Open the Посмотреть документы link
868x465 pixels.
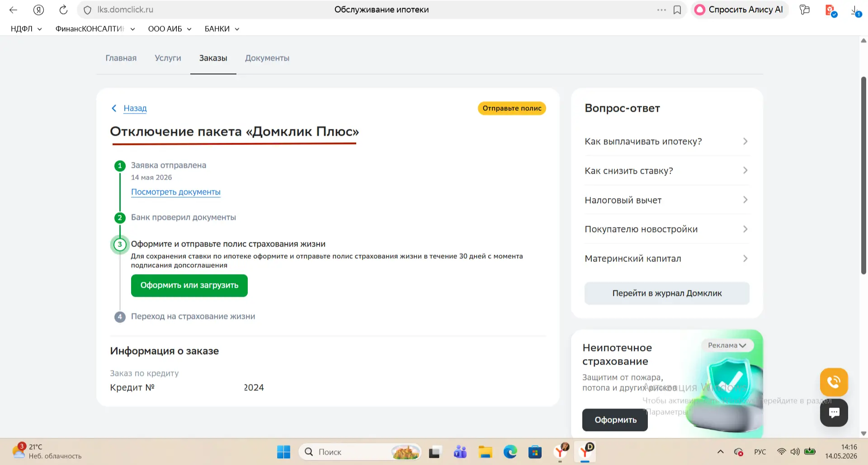[x=176, y=192]
